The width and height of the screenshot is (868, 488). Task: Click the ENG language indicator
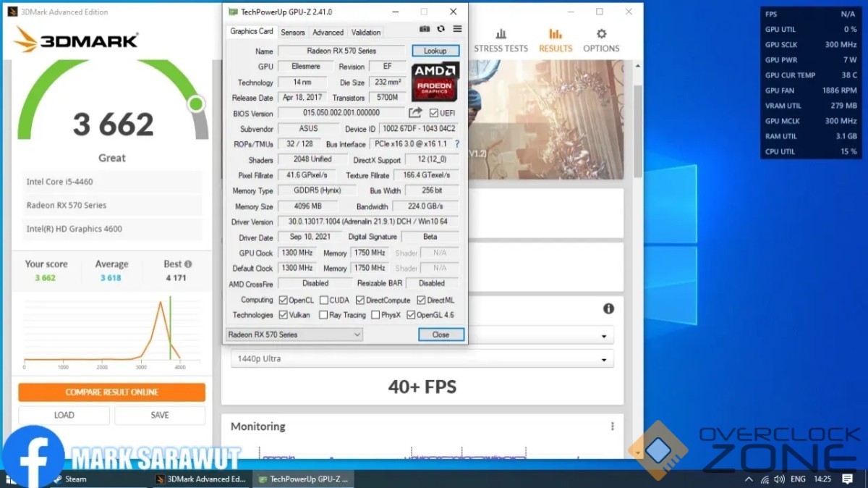click(x=798, y=479)
